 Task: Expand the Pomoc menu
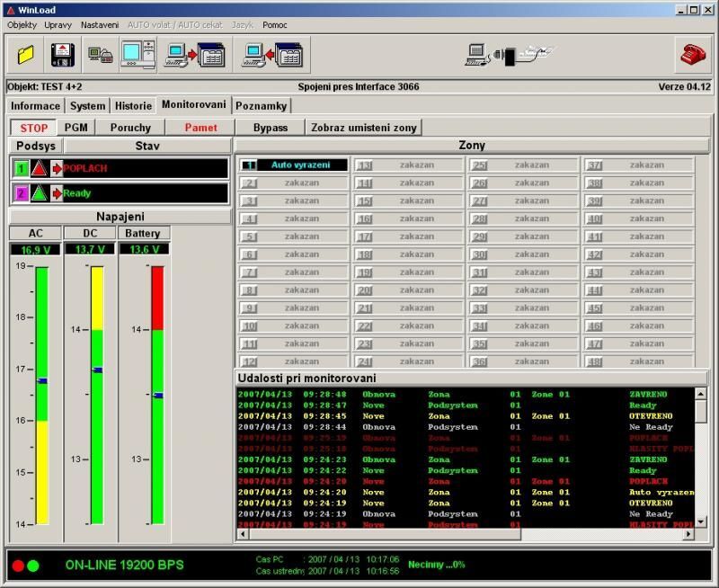pyautogui.click(x=274, y=25)
